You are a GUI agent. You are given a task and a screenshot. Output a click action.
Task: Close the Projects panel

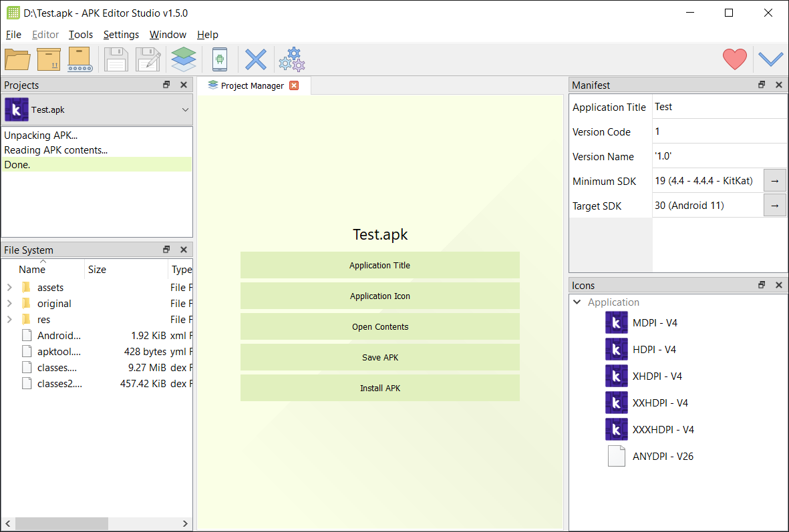tap(184, 85)
